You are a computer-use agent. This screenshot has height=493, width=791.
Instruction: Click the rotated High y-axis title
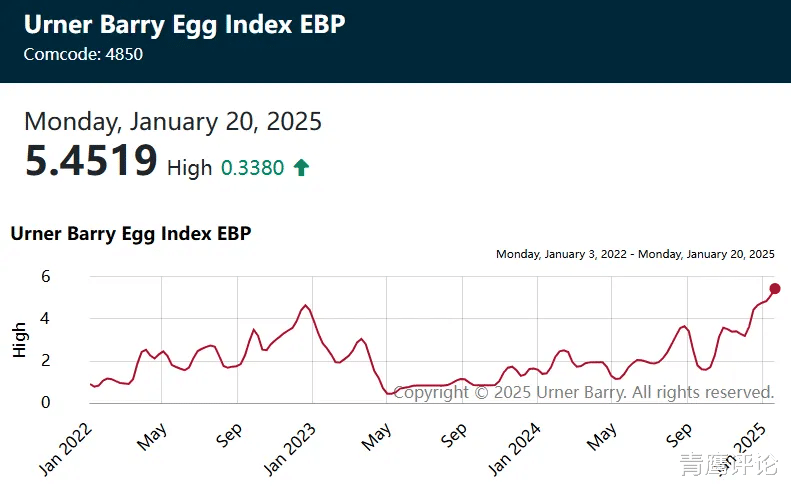tap(20, 341)
